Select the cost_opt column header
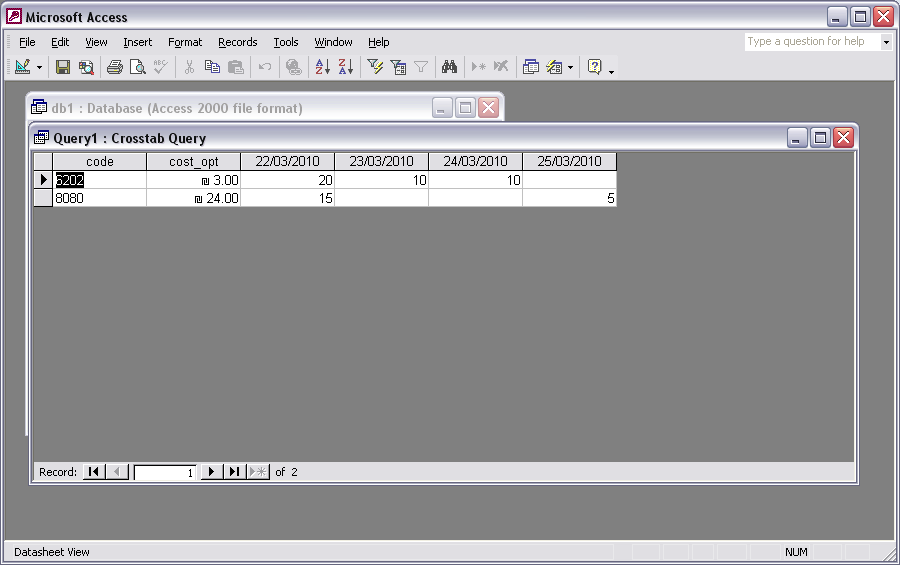This screenshot has height=565, width=900. pyautogui.click(x=193, y=161)
